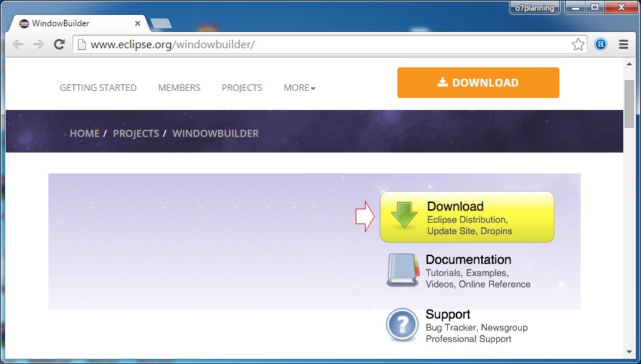The image size is (641, 364).
Task: Open a new tab
Action: (x=160, y=23)
